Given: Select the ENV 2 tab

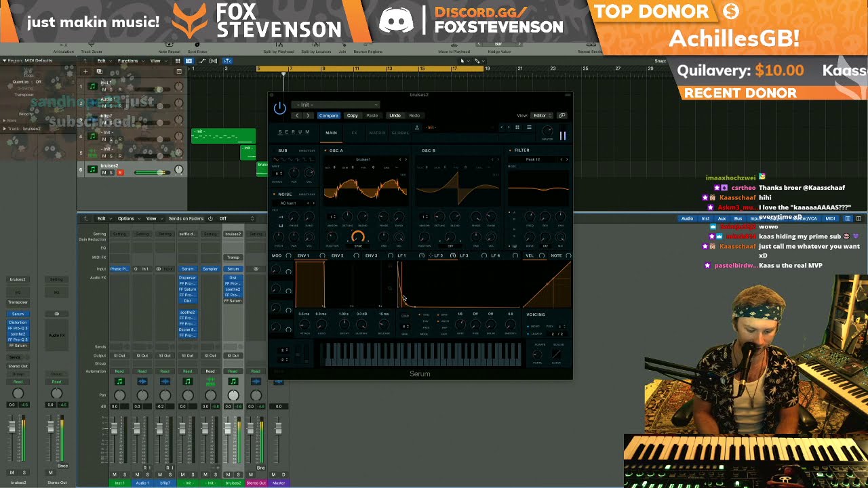Looking at the screenshot, I should click(337, 256).
